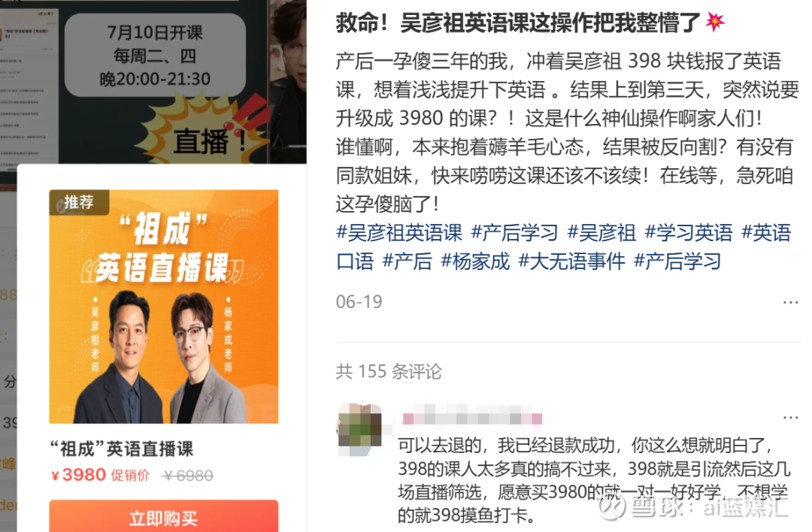The height and width of the screenshot is (532, 812).
Task: Click the 共 155 条评论 comments header
Action: pos(389,371)
